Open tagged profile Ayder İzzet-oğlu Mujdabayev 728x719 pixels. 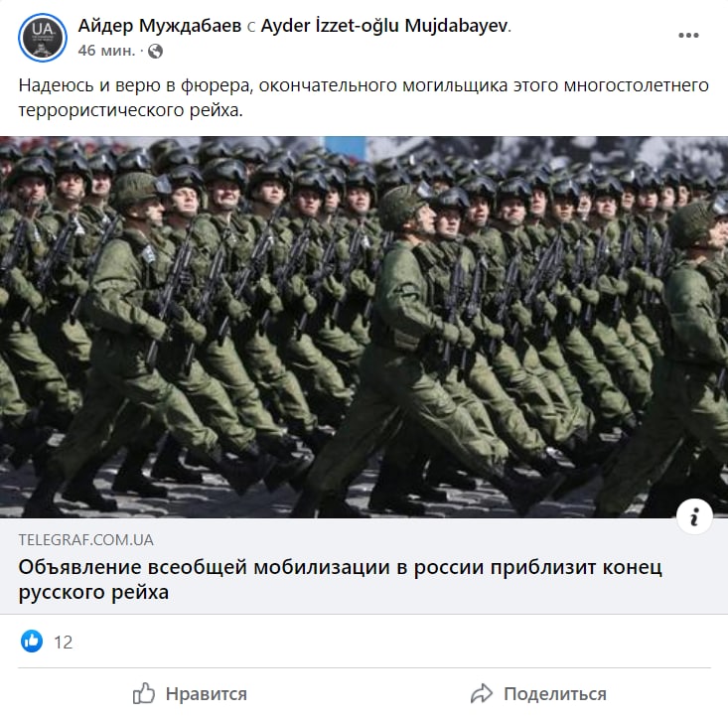pyautogui.click(x=384, y=26)
